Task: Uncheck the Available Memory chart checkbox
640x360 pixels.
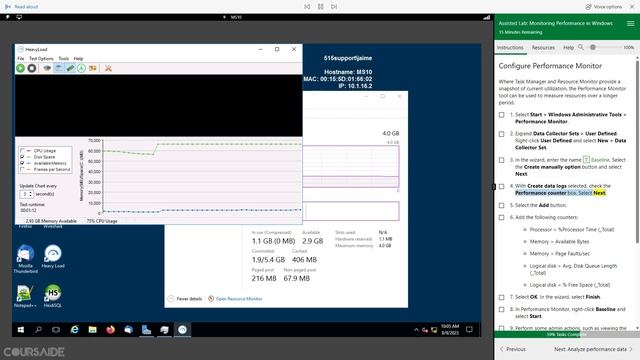Action: [22, 163]
